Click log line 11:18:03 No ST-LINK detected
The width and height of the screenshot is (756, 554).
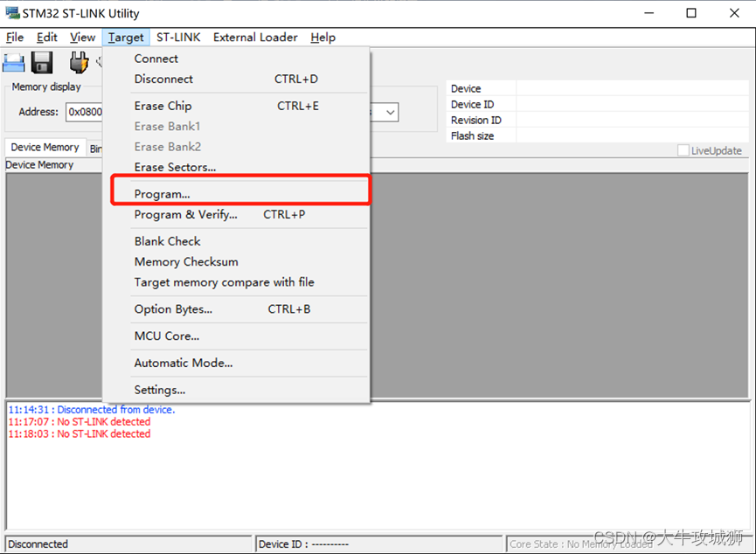(x=79, y=433)
